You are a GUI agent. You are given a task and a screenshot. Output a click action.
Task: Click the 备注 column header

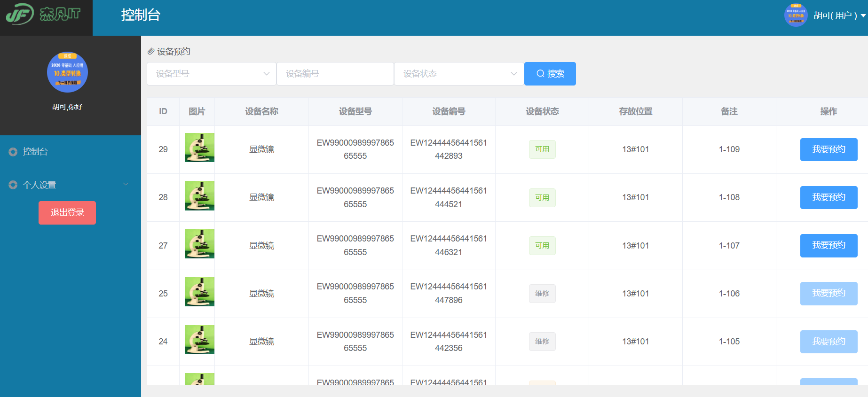click(x=729, y=111)
